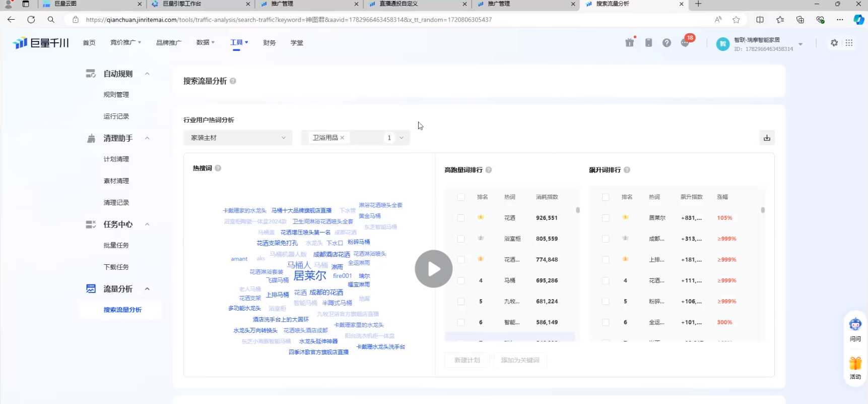Viewport: 868px width, 404px height.
Task: Select all in 高跑量词排行 header checkbox
Action: click(461, 197)
